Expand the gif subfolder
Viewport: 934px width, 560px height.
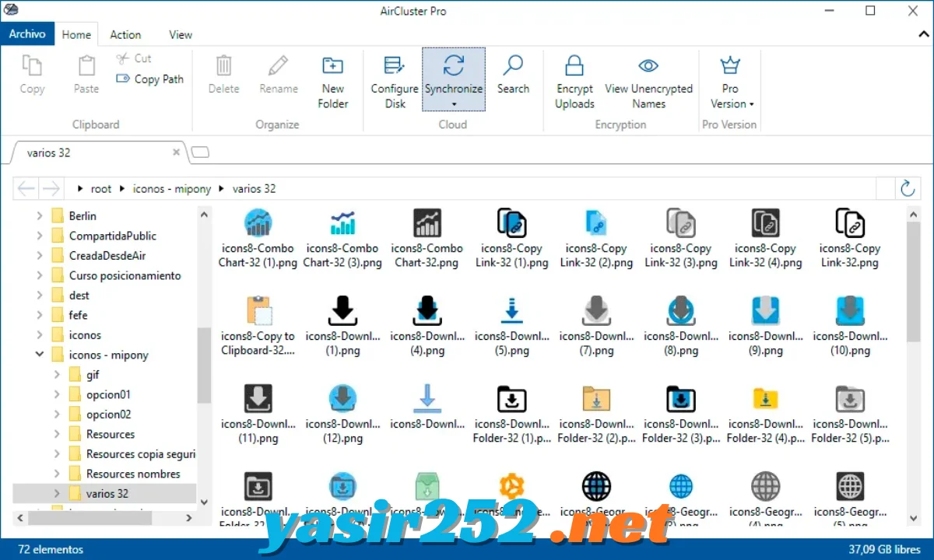[x=57, y=374]
